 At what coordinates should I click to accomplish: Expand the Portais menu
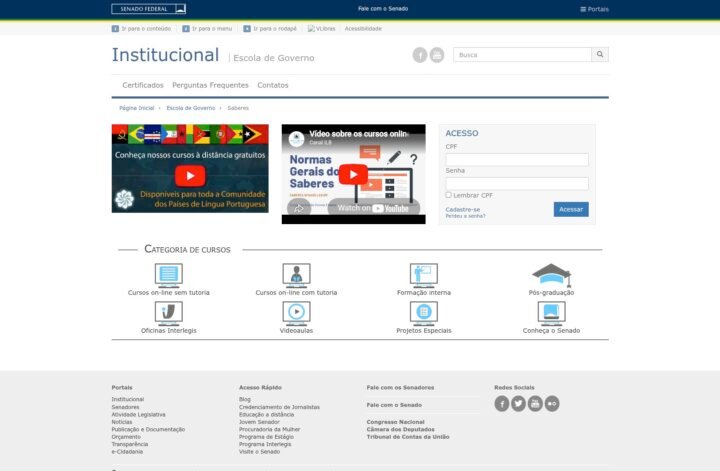click(x=594, y=9)
